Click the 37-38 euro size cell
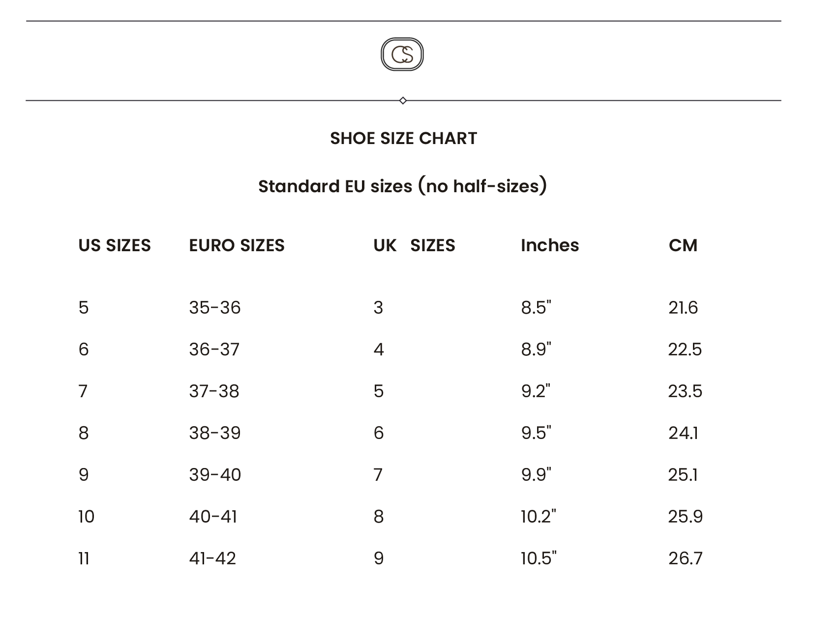 (x=214, y=391)
